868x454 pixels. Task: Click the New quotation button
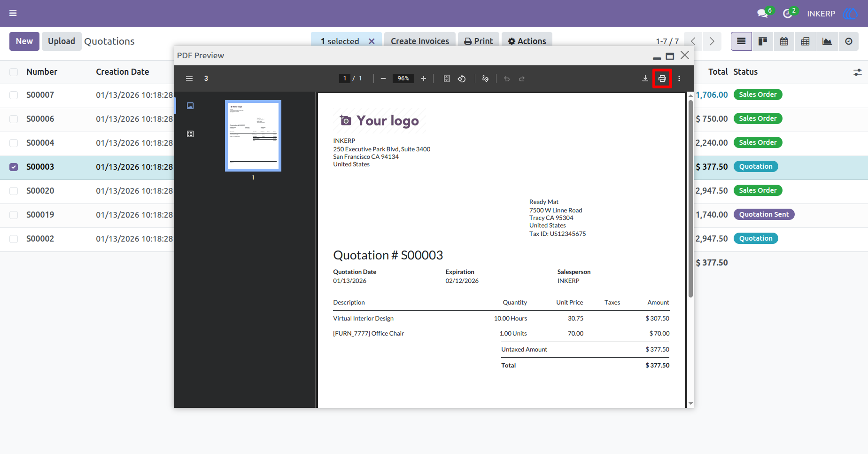click(24, 41)
